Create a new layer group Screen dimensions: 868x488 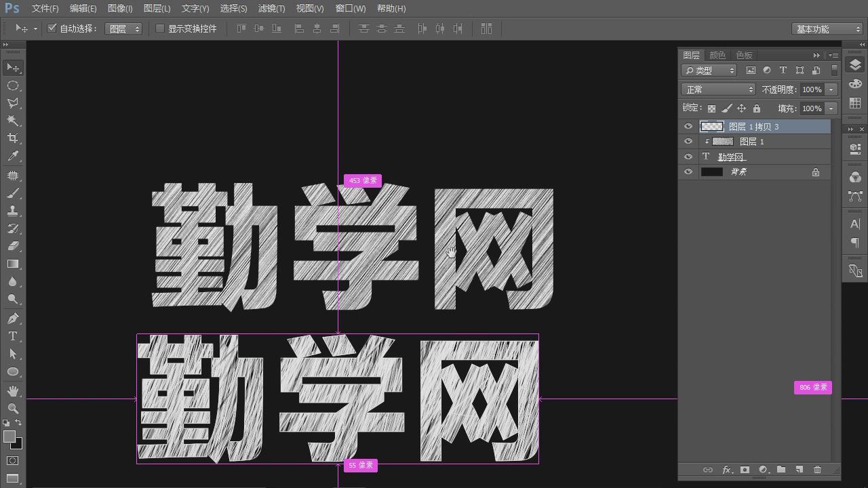tap(781, 469)
